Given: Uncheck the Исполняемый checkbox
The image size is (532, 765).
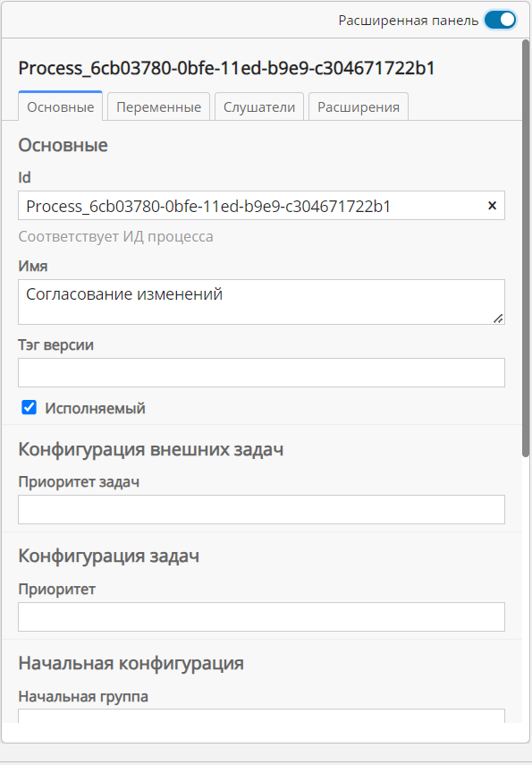Looking at the screenshot, I should coord(29,407).
